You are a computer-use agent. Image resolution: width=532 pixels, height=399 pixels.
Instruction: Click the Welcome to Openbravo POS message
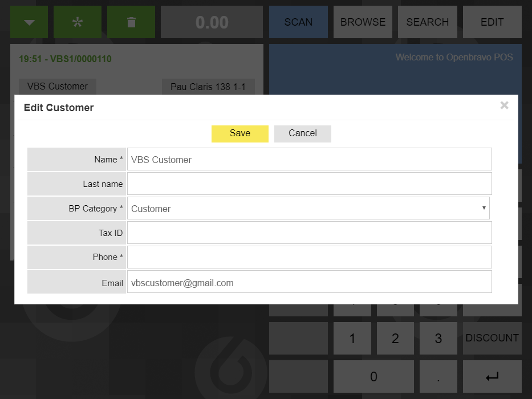click(x=454, y=57)
